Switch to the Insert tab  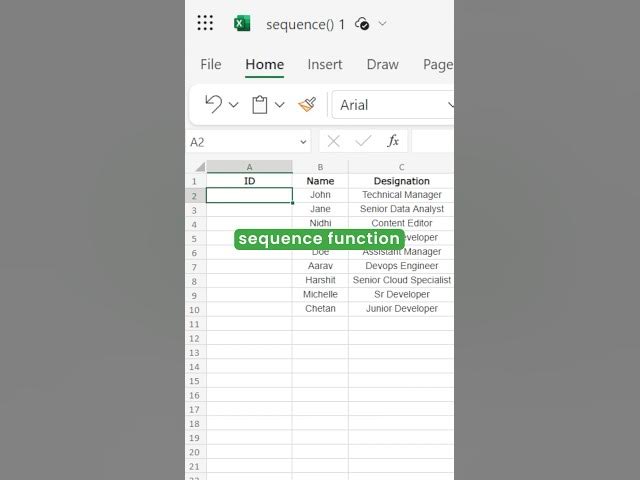click(x=325, y=64)
